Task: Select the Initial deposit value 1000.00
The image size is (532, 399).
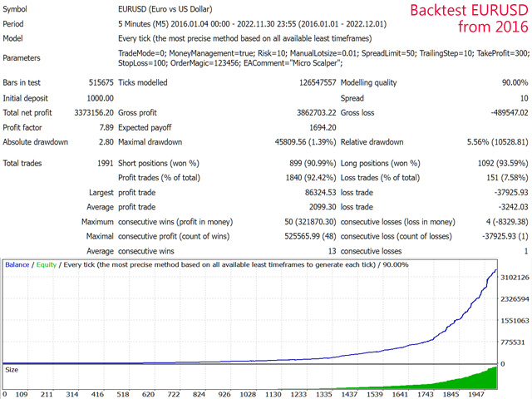Action: 100,98
